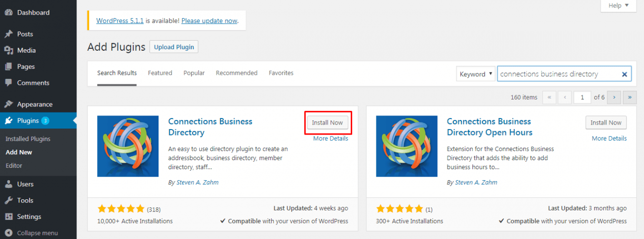Open Connections Business Directory title link
Screen dimensions: 644x239
[x=210, y=127]
